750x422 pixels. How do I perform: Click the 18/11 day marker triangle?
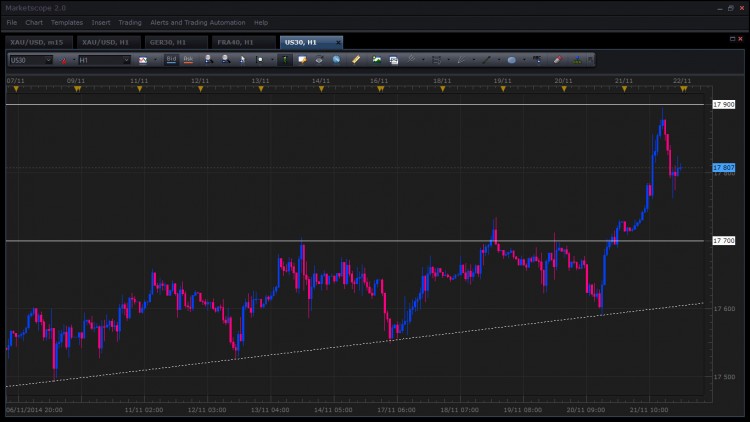442,89
